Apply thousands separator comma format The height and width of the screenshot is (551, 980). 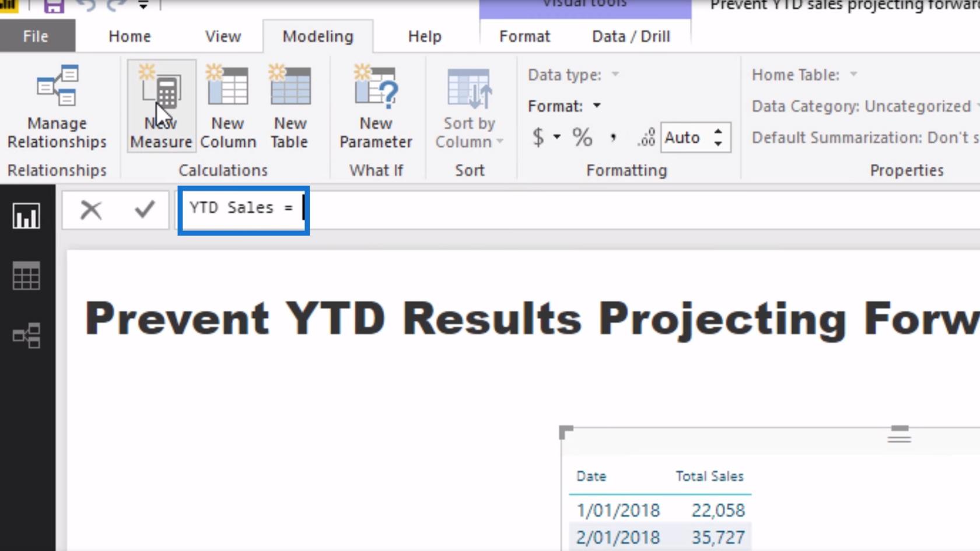[x=612, y=138]
